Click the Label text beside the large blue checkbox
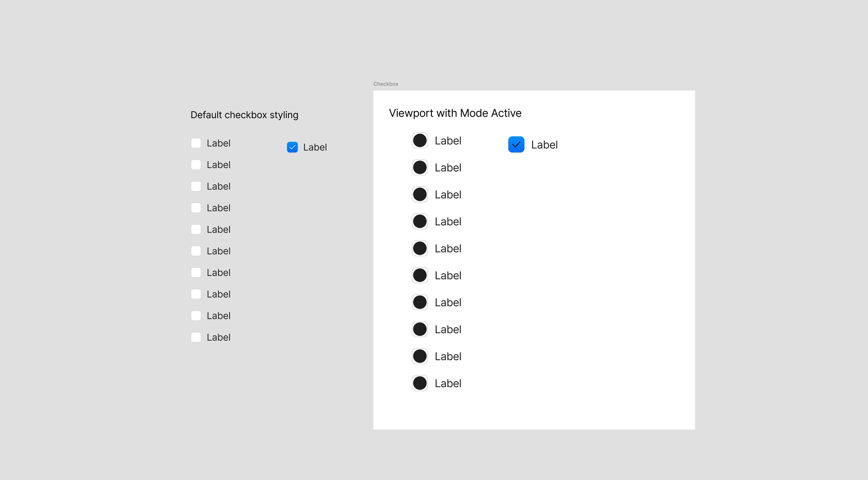 [544, 145]
